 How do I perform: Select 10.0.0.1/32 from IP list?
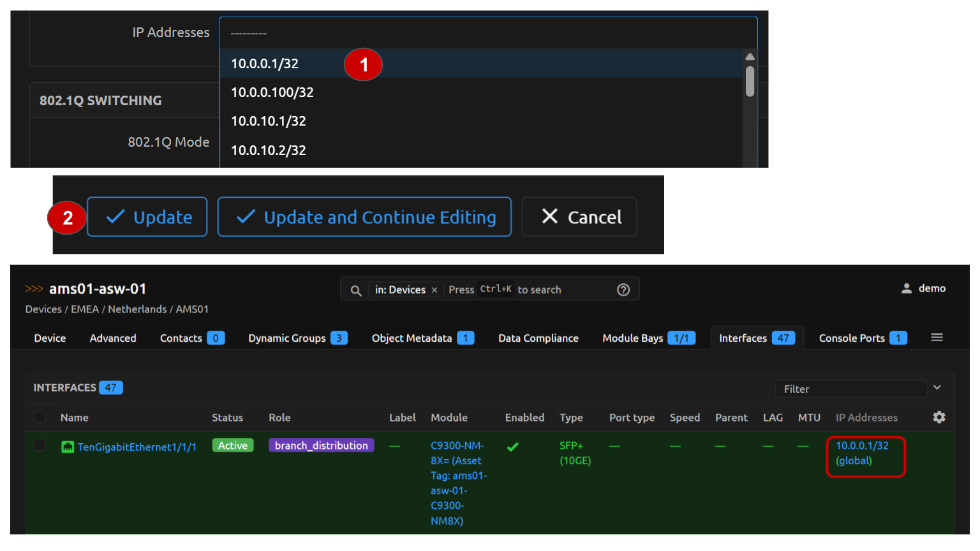pos(265,64)
